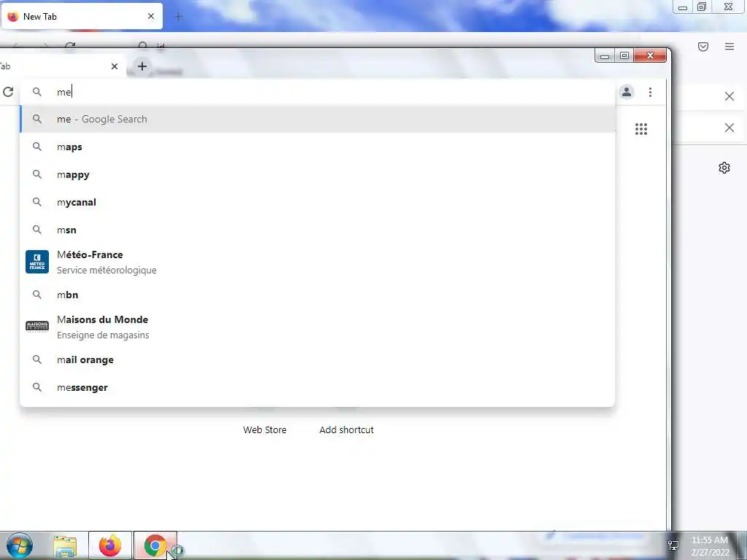Open the Web Store shortcut
This screenshot has height=560, width=747.
[x=265, y=429]
